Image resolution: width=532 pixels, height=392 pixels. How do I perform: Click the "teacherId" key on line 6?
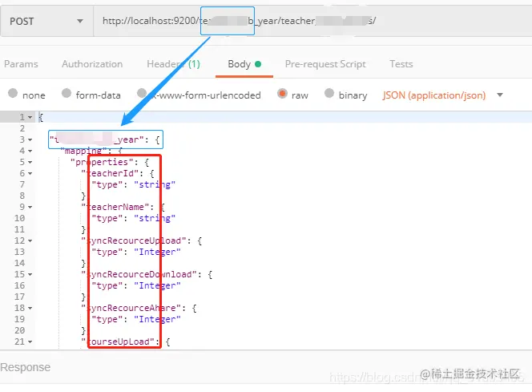point(111,173)
